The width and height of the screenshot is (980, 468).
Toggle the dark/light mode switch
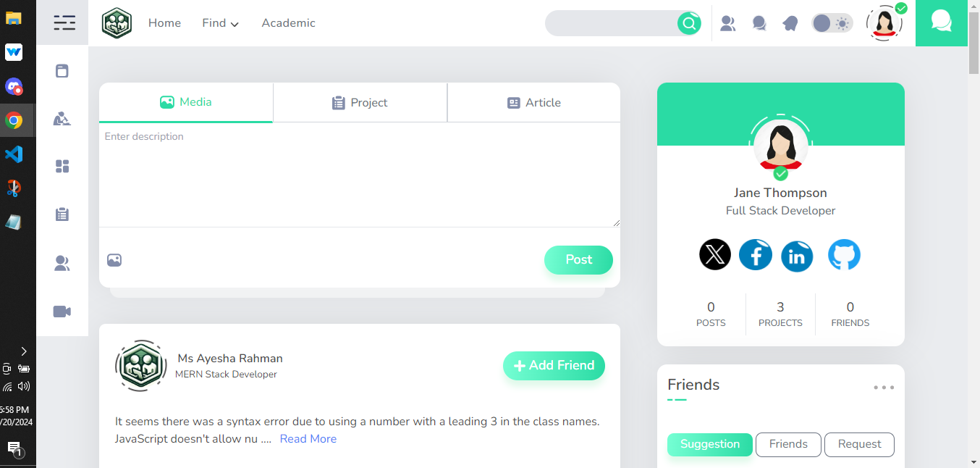[x=832, y=23]
